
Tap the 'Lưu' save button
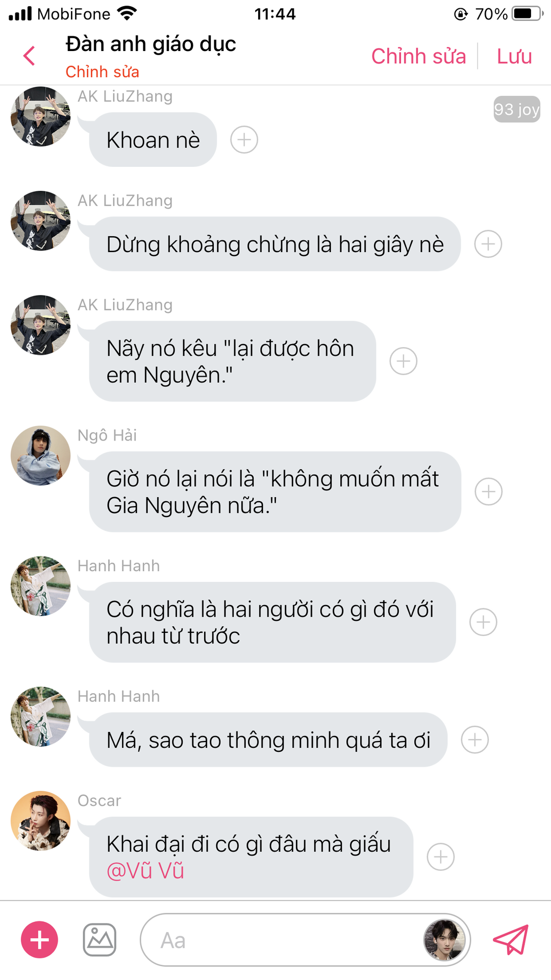514,56
